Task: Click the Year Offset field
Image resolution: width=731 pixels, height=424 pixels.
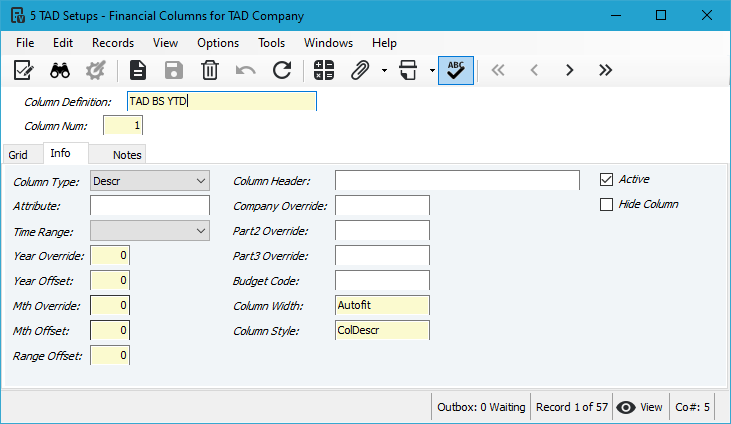Action: pos(110,280)
